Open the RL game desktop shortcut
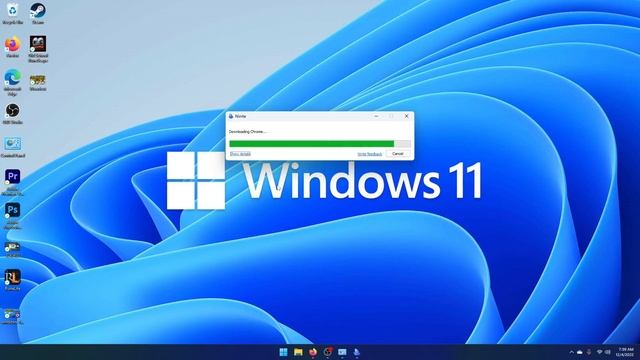The image size is (640, 360). [12, 280]
